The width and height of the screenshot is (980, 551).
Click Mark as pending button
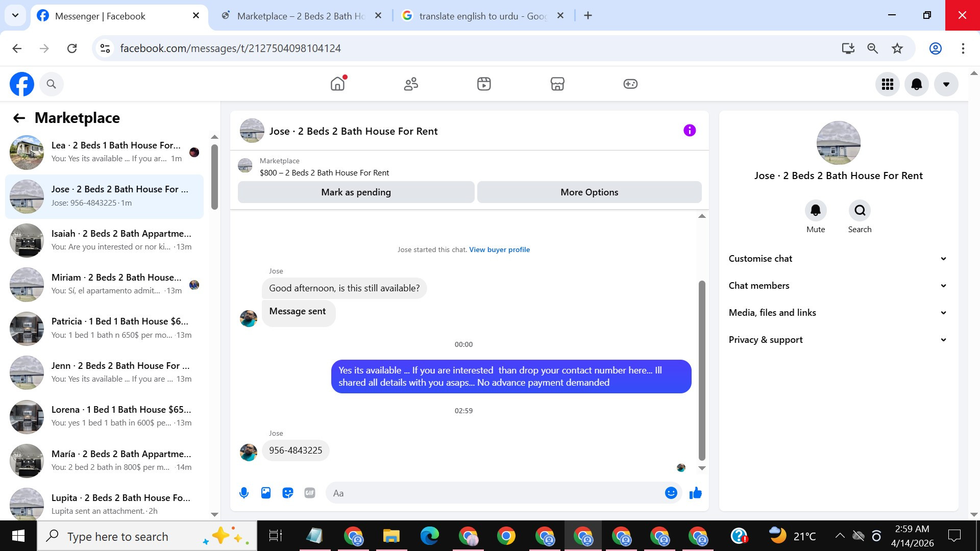click(x=356, y=192)
